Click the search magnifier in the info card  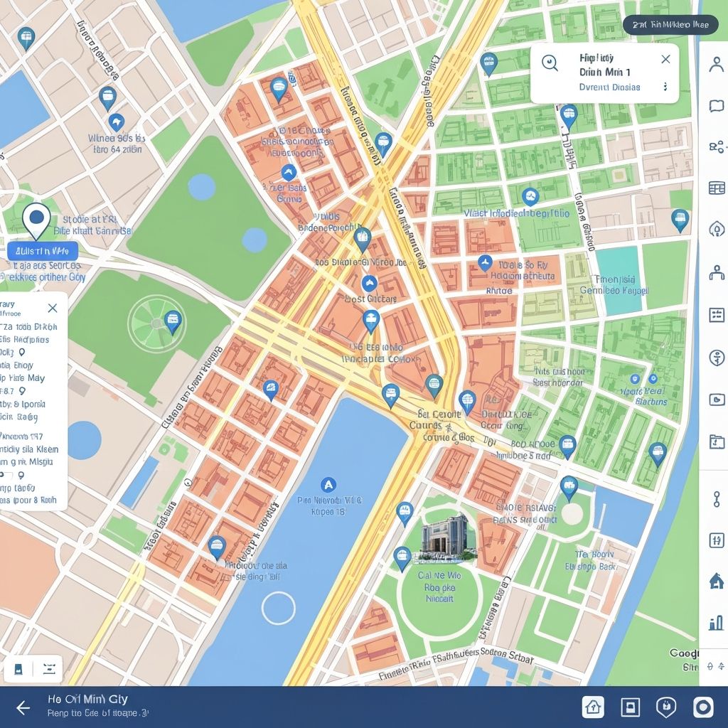click(x=550, y=63)
